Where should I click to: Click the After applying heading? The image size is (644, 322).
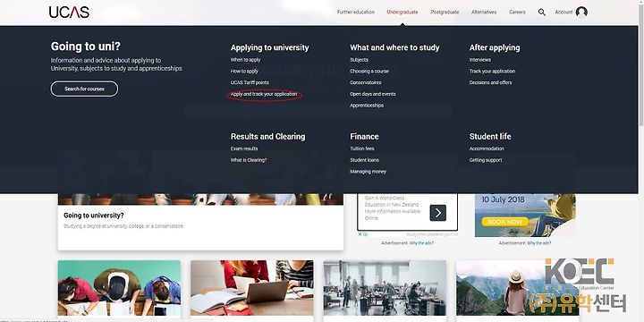[x=495, y=47]
